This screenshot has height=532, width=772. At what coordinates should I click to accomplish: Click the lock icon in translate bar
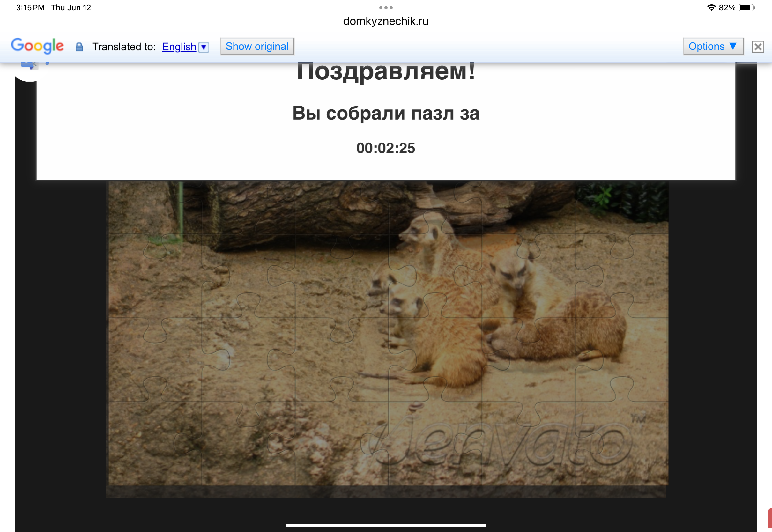pos(79,47)
